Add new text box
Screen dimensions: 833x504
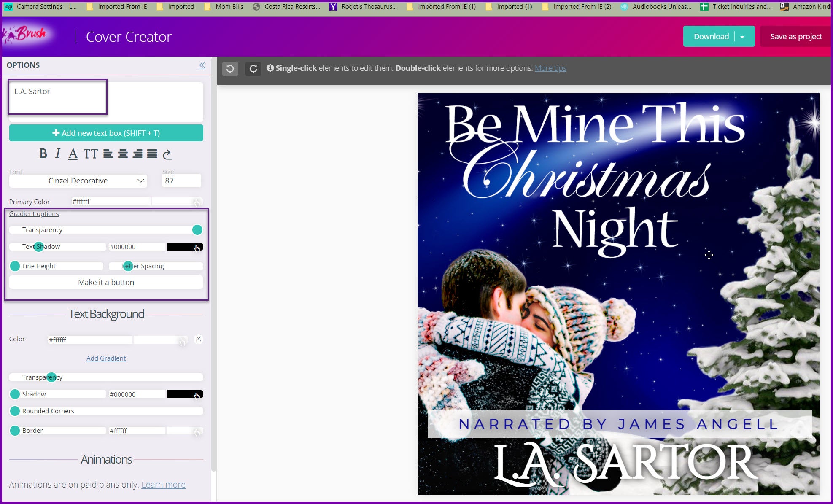(x=106, y=133)
